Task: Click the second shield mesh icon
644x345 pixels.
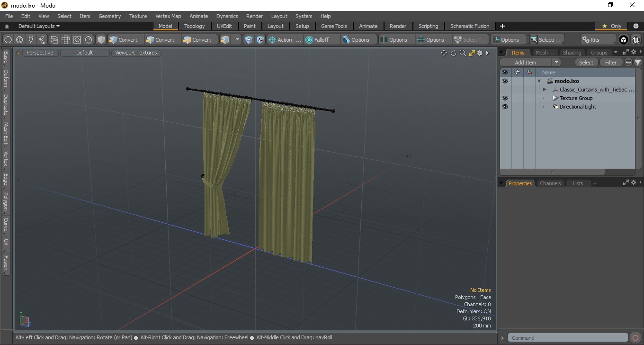Action: coord(260,40)
